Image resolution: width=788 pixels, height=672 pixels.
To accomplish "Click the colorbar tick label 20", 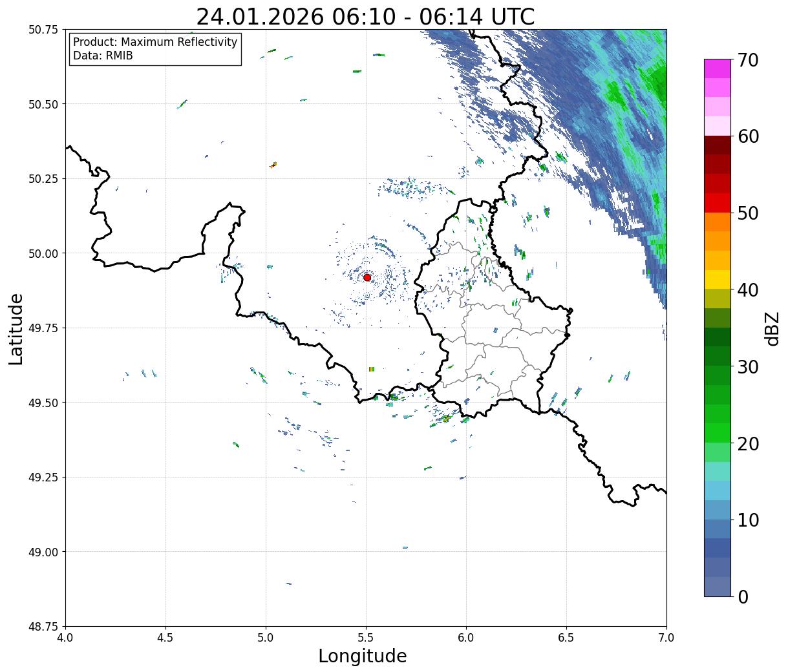I will coord(747,443).
